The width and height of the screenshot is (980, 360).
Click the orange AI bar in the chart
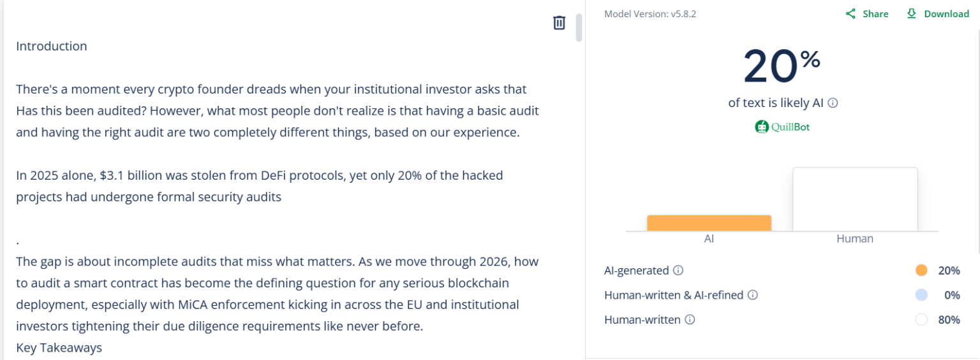tap(709, 223)
